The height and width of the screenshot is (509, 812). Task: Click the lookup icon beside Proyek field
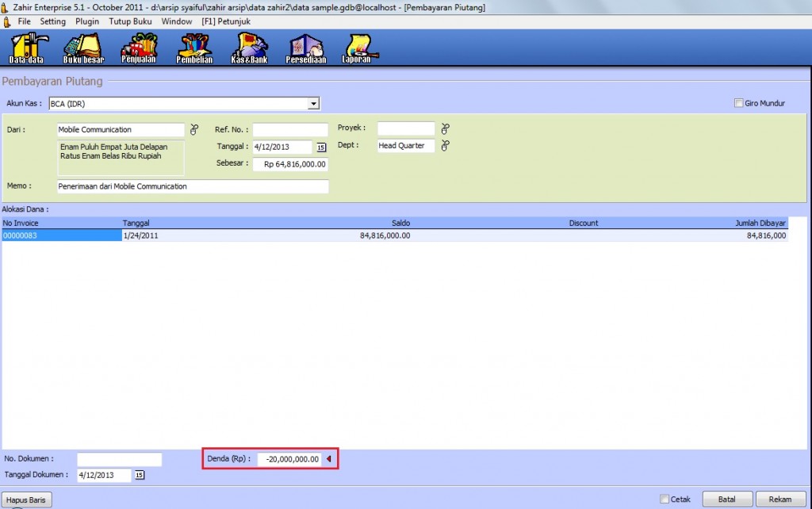point(445,129)
